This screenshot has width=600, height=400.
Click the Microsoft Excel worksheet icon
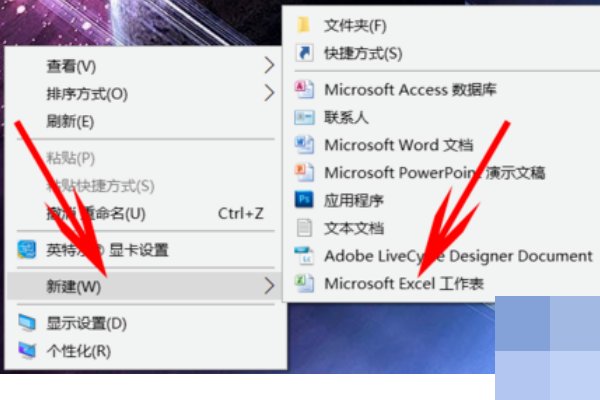304,283
